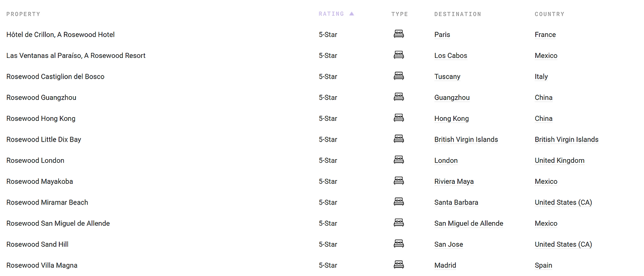This screenshot has height=276, width=644.
Task: Open Rosewood Hong Kong property
Action: (x=41, y=118)
